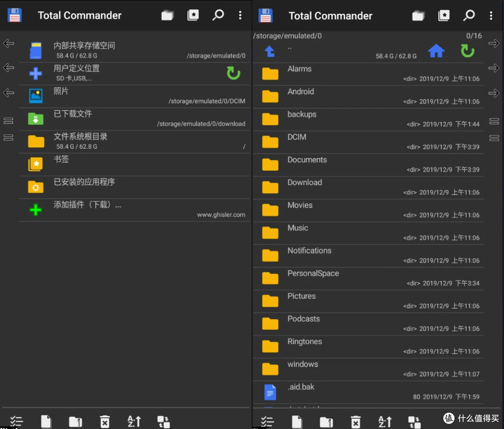Click A-Z sort icon in left bottom toolbar
This screenshot has width=504, height=429.
tap(134, 421)
